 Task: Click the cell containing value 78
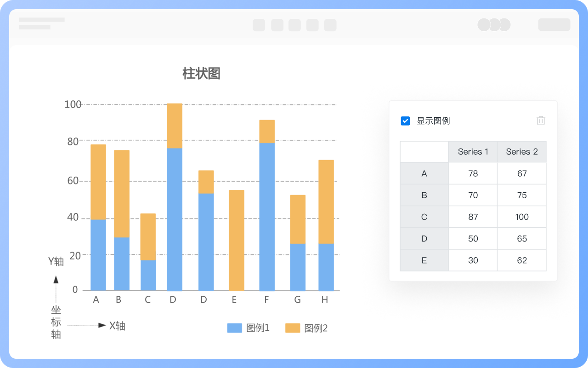click(x=473, y=173)
